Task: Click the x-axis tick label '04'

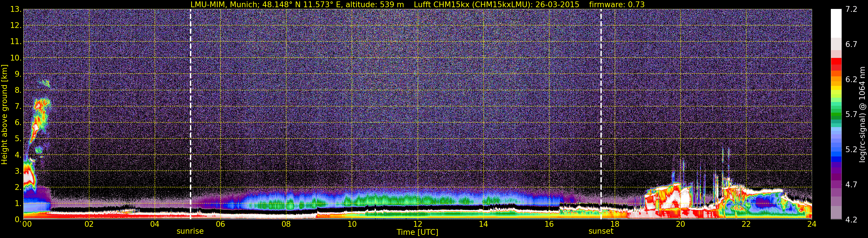Action: tap(155, 224)
